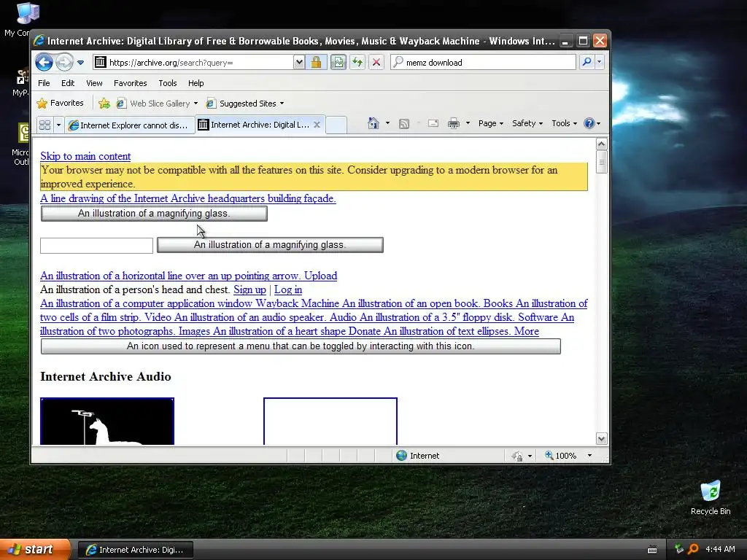Click the Internet Archive taskbar button
This screenshot has width=747, height=560.
coord(136,550)
